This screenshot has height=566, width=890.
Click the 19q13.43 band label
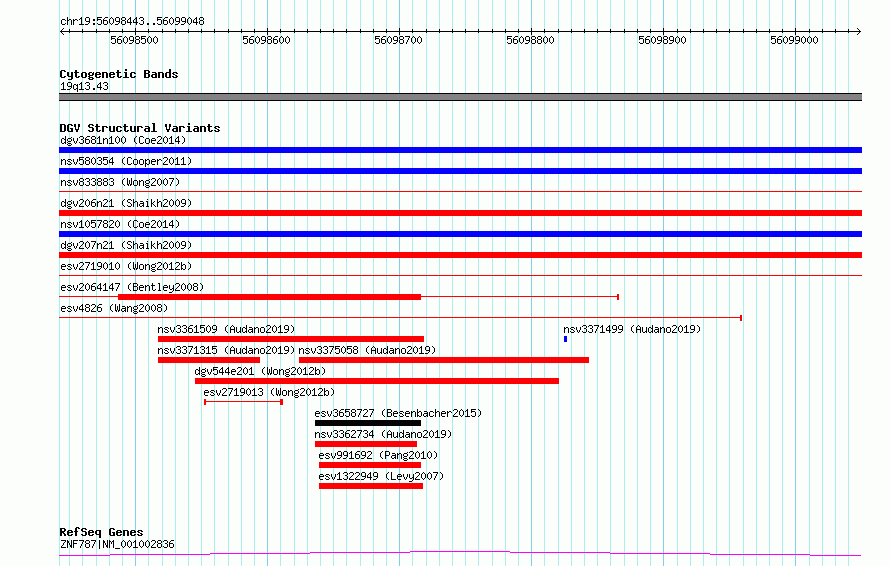(85, 86)
